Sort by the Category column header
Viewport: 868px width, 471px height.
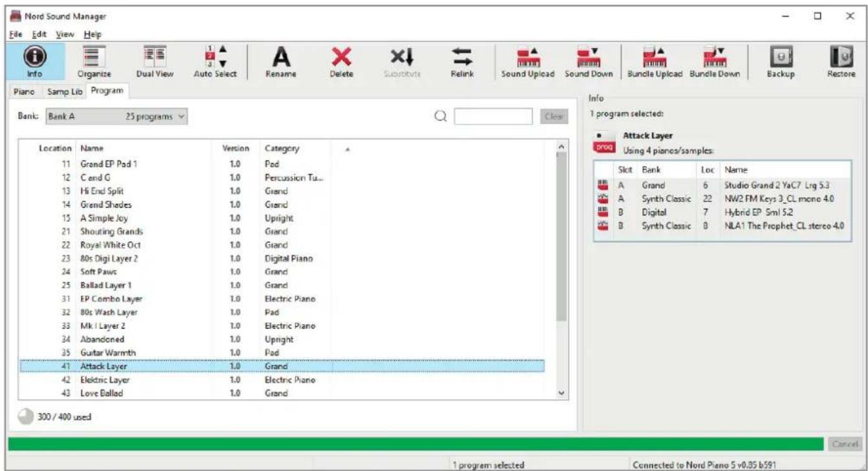pos(295,148)
